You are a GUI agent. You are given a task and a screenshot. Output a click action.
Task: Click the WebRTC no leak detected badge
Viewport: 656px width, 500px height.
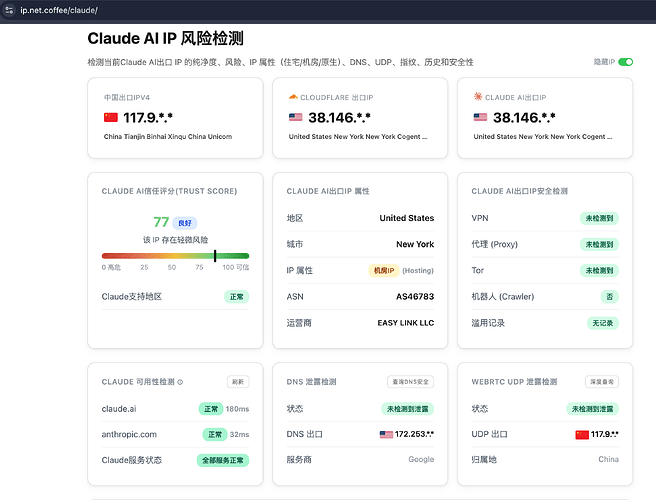coord(592,409)
